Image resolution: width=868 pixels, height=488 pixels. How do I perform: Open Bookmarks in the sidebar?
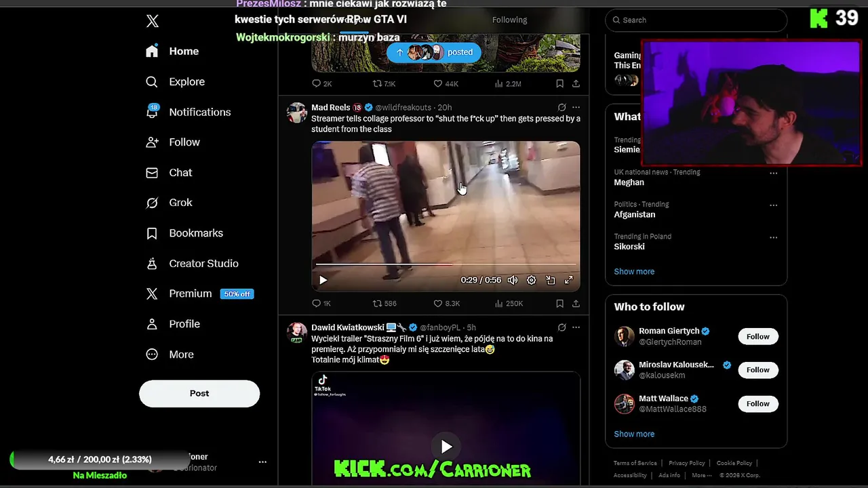(184, 233)
